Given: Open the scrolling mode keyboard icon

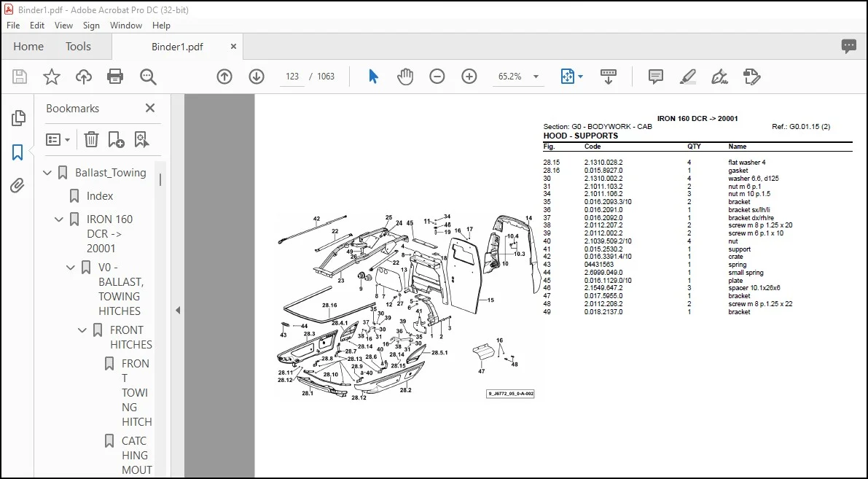Looking at the screenshot, I should (609, 77).
